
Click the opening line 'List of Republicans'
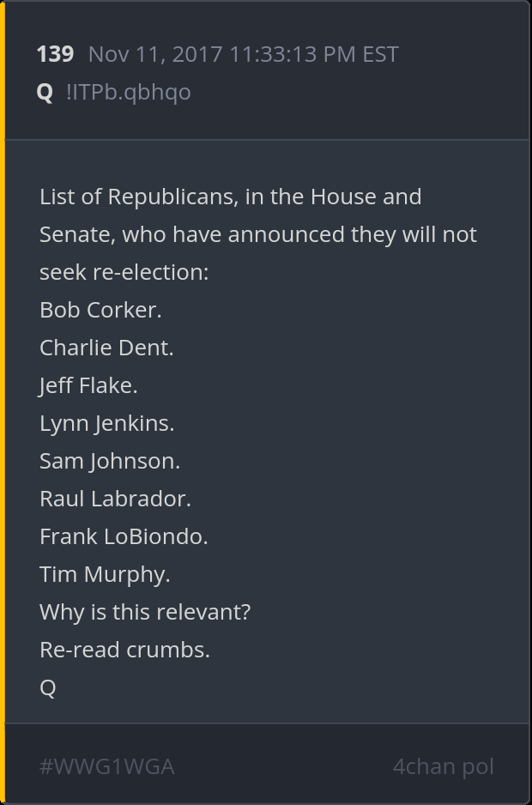[230, 197]
